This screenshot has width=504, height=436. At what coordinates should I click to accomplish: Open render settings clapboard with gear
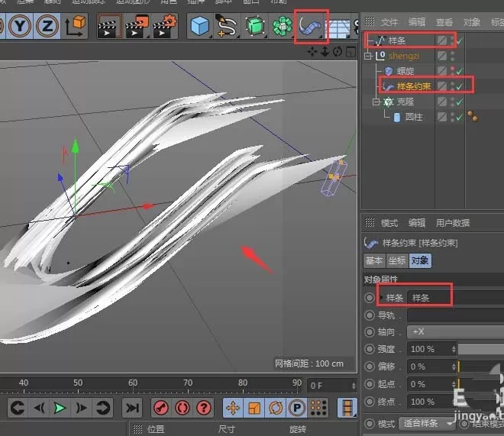pos(165,26)
